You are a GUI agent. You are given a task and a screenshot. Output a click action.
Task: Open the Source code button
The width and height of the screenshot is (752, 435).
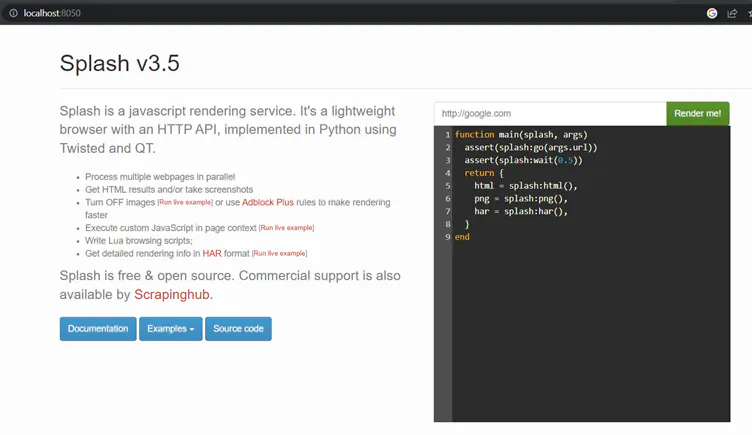[238, 329]
